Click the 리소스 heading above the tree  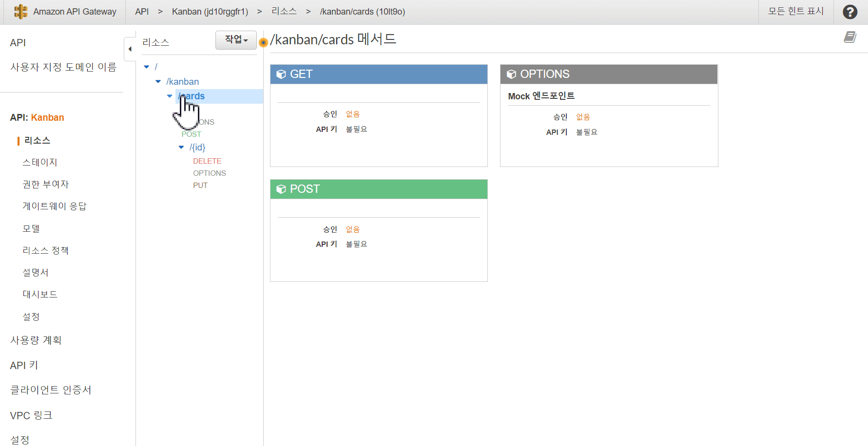click(156, 42)
